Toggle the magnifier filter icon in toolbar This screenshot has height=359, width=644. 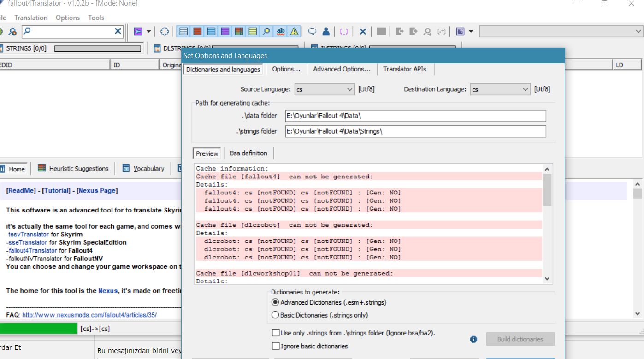click(266, 31)
